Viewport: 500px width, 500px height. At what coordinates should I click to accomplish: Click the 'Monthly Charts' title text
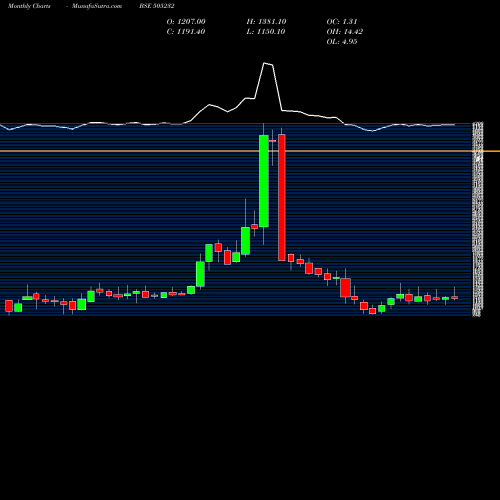pyautogui.click(x=29, y=6)
